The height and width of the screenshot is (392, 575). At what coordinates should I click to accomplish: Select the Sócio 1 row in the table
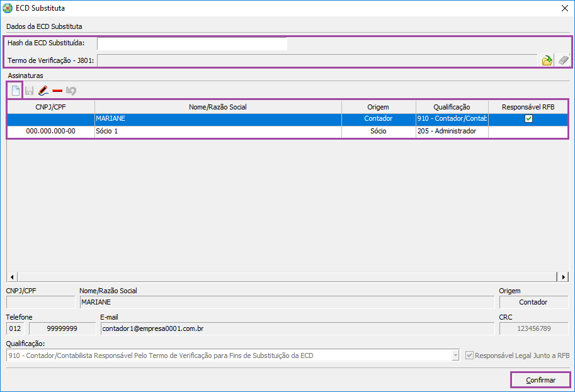[218, 132]
